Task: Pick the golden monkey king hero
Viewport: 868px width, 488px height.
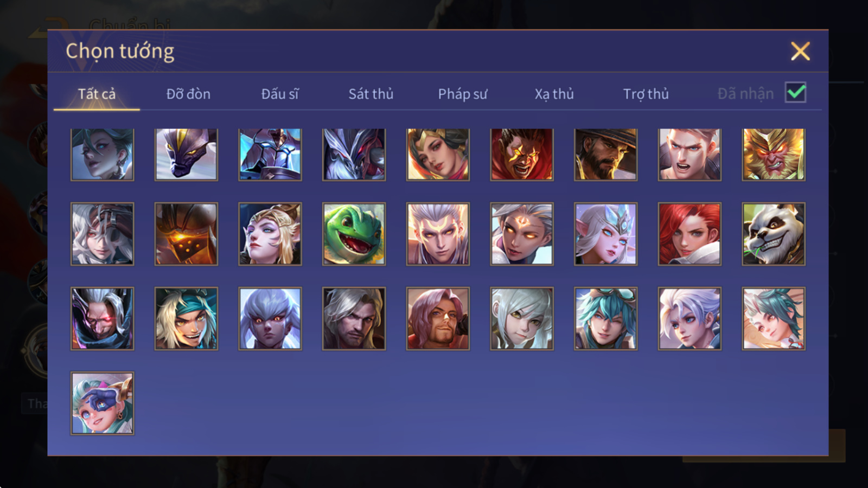Action: point(774,155)
